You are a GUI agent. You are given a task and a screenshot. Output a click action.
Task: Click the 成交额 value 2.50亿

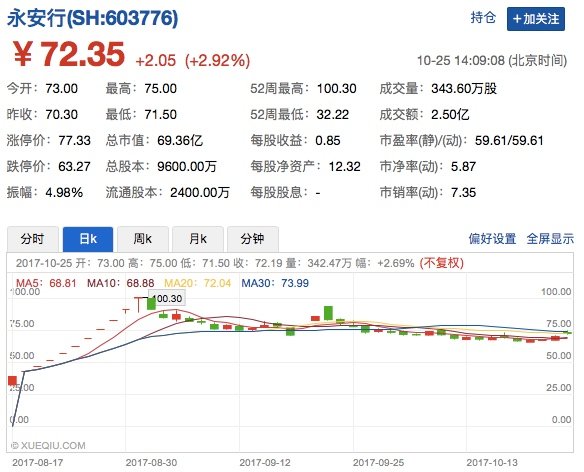coord(450,115)
